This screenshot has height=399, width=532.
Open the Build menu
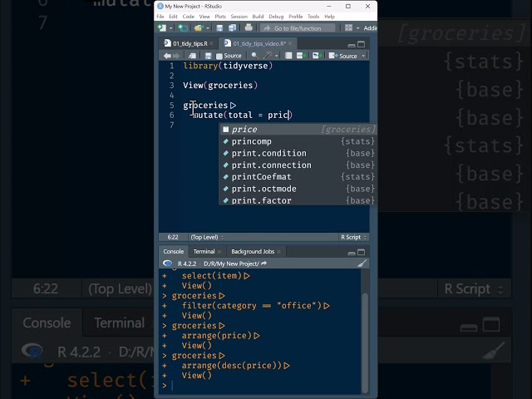tap(258, 17)
